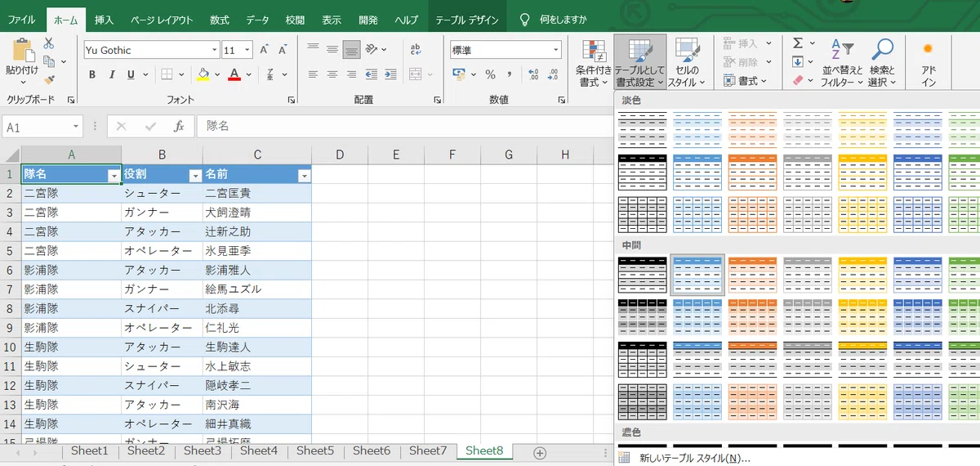
Task: Switch to the Sheet5 worksheet tab
Action: click(314, 450)
